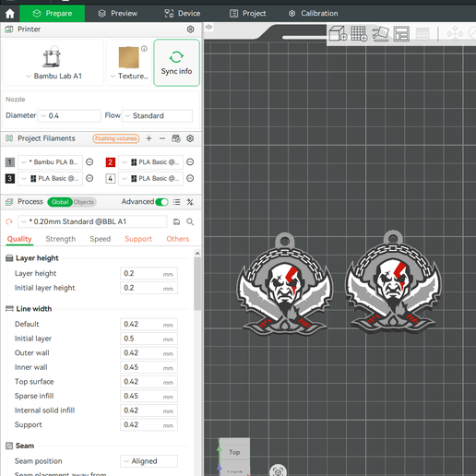
Task: Click the Arrange objects icon
Action: pos(401,34)
